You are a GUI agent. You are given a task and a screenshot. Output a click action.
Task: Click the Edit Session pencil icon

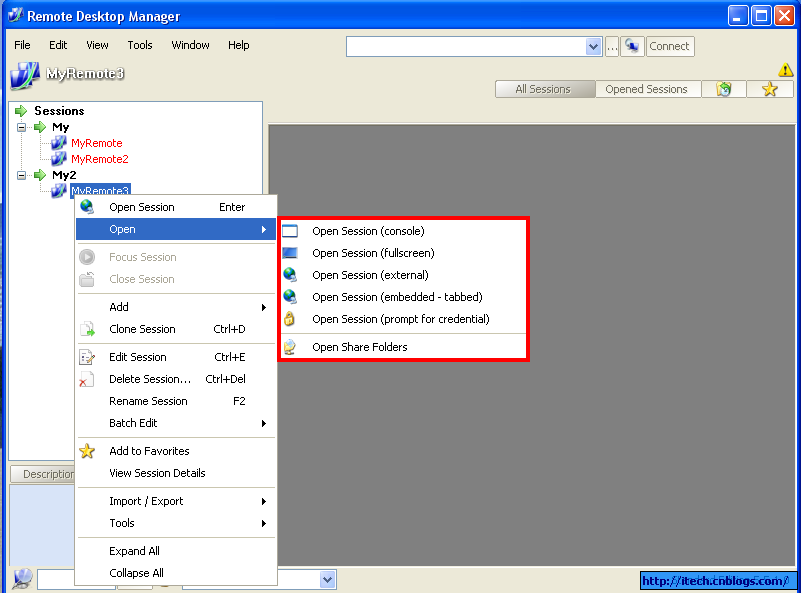87,357
